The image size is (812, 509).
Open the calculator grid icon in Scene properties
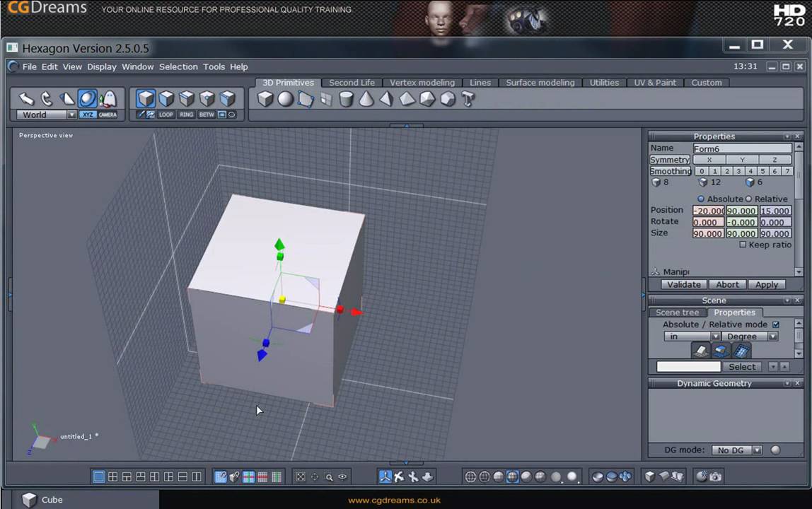741,351
